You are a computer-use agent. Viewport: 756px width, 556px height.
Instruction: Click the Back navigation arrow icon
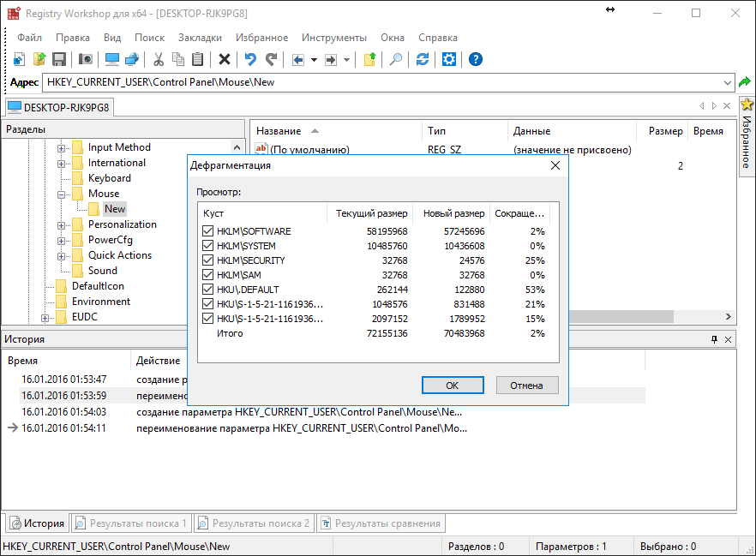pos(298,60)
